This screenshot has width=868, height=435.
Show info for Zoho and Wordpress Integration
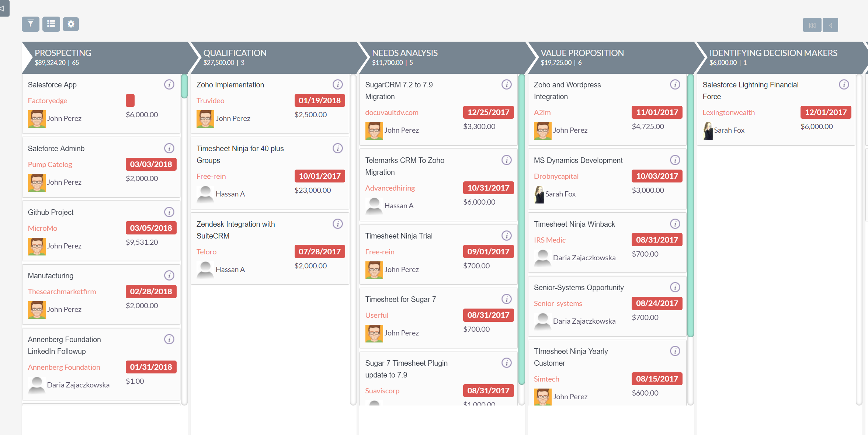pos(675,84)
